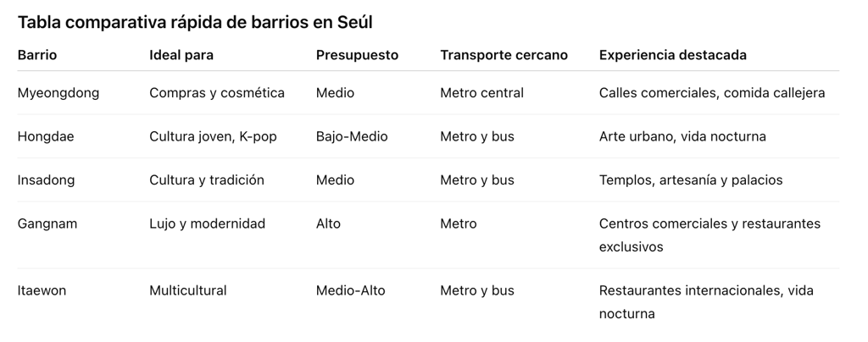The image size is (868, 342).
Task: Click the table title about Seúl neighborhoods
Action: click(195, 23)
